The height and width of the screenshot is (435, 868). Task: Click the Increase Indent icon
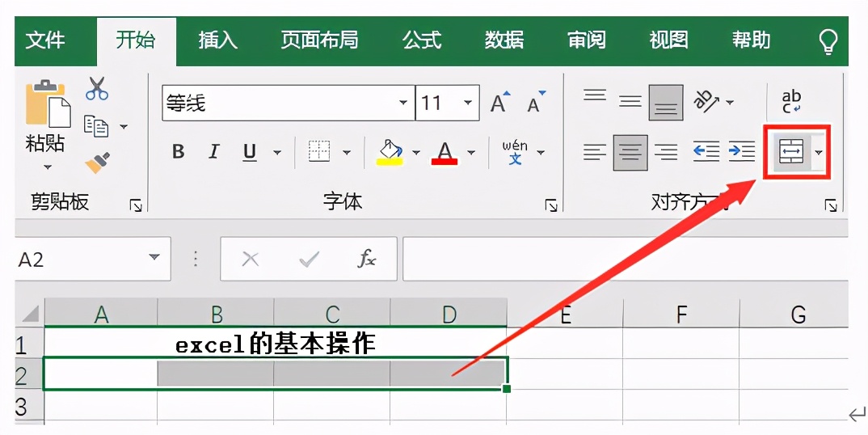(742, 152)
